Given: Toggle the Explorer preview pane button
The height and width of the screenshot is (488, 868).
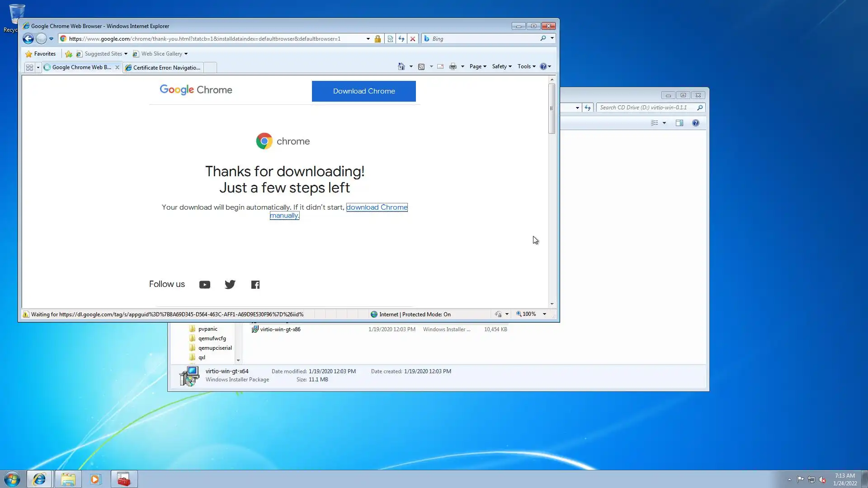Looking at the screenshot, I should 679,123.
